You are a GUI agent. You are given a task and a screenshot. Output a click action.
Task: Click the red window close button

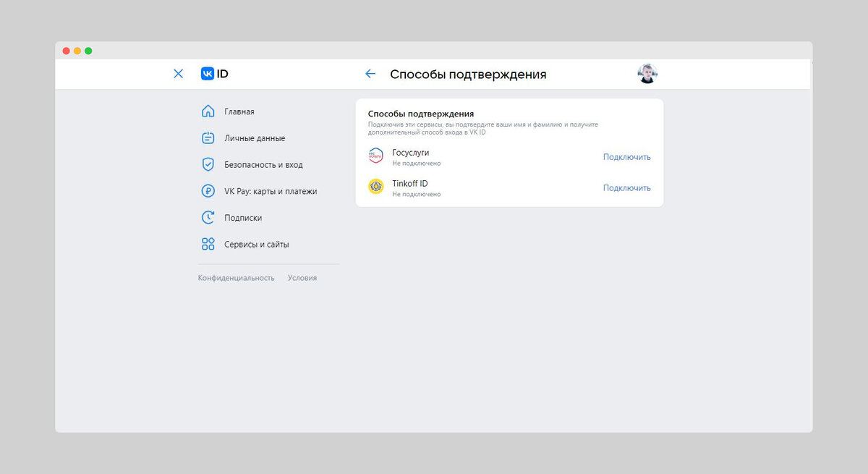click(67, 51)
